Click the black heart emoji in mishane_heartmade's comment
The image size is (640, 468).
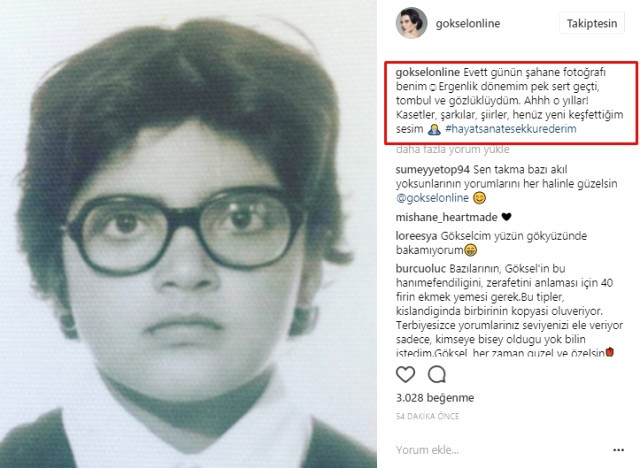pos(506,217)
